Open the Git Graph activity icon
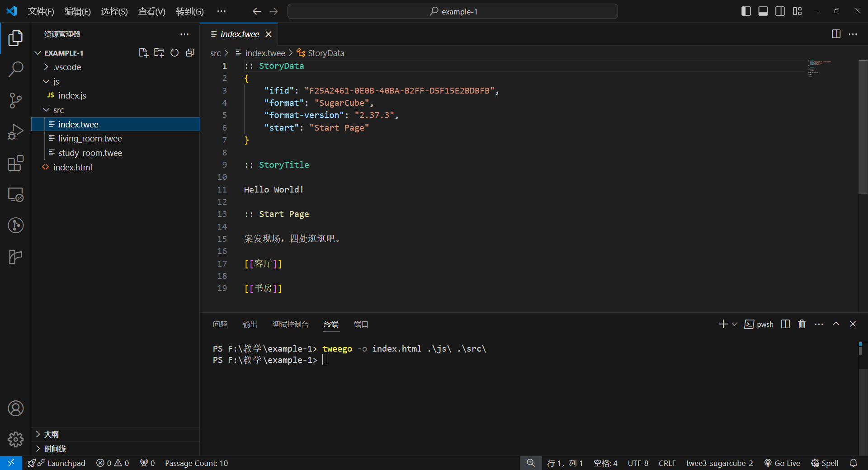The image size is (868, 470). (15, 225)
